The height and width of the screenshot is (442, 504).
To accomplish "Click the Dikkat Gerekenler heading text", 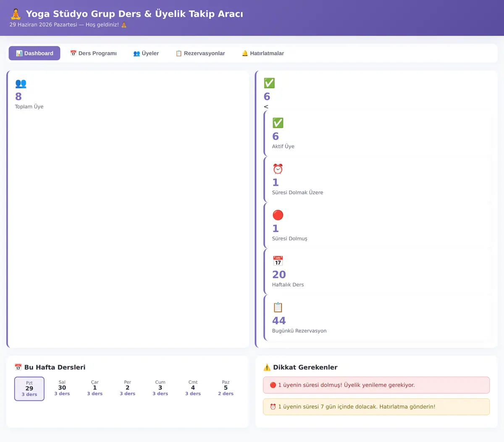I will [x=305, y=367].
